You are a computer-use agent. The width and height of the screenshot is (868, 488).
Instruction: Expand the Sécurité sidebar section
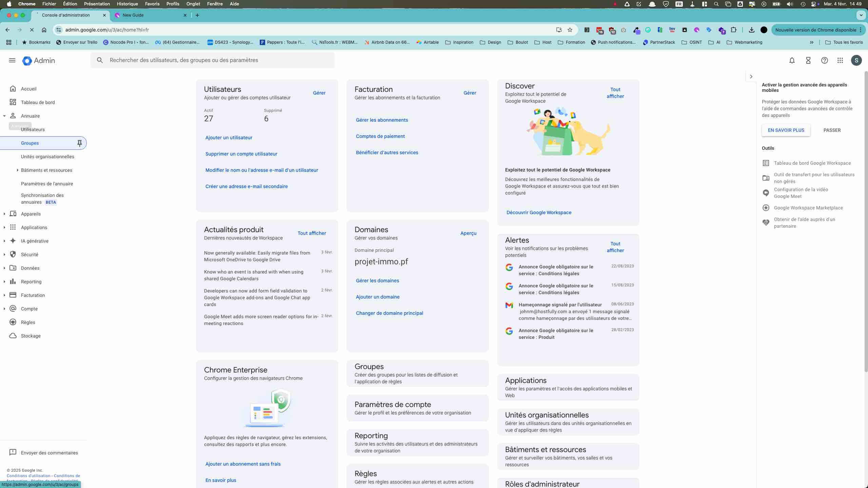click(4, 255)
